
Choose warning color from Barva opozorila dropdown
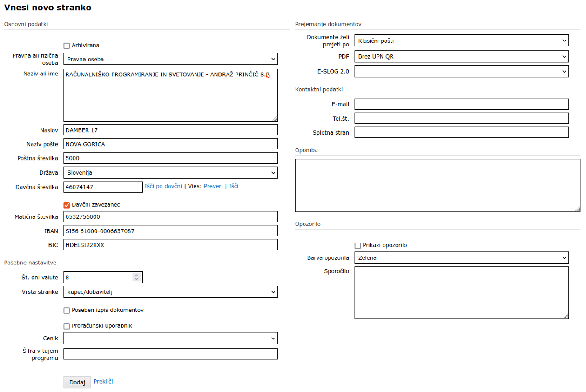click(x=461, y=258)
